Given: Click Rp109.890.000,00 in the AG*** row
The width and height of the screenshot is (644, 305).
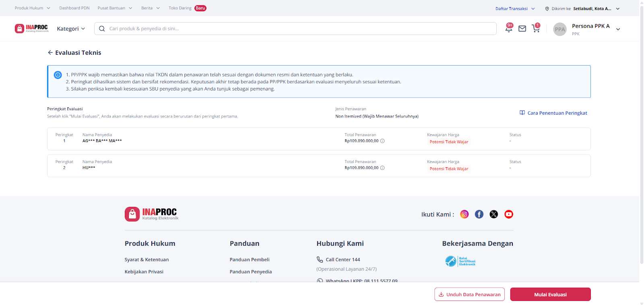Looking at the screenshot, I should (361, 141).
